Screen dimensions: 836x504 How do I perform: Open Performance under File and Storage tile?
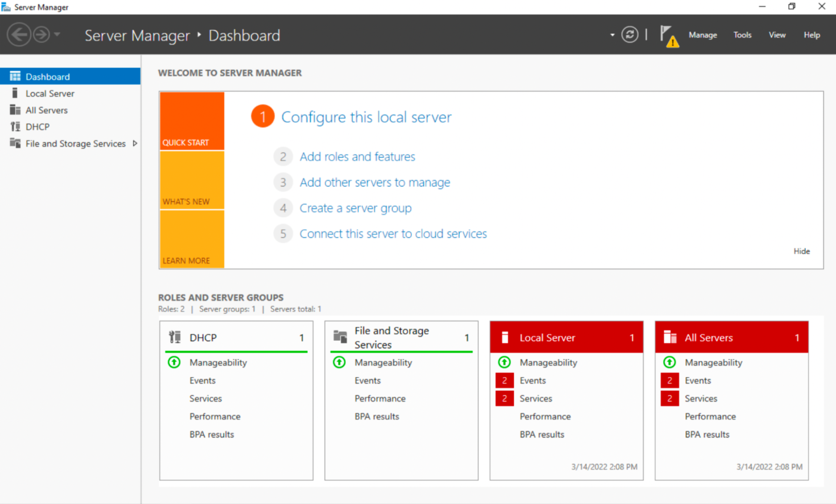click(x=380, y=399)
